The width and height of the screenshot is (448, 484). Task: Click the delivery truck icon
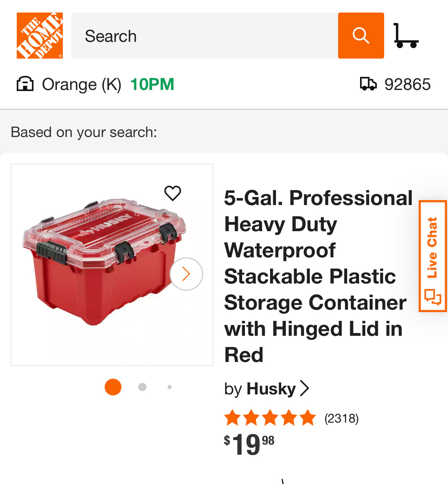368,84
